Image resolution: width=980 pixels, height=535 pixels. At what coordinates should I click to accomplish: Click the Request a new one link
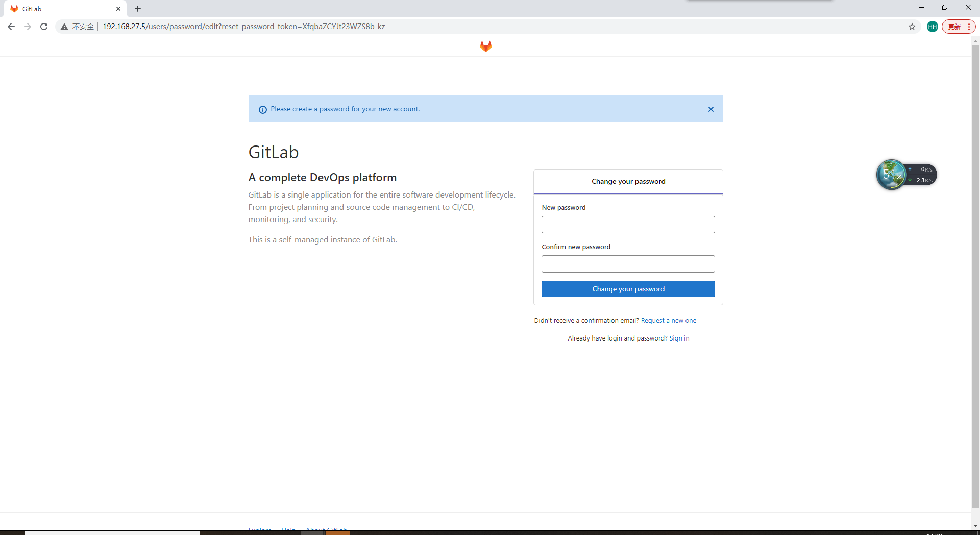pyautogui.click(x=669, y=320)
